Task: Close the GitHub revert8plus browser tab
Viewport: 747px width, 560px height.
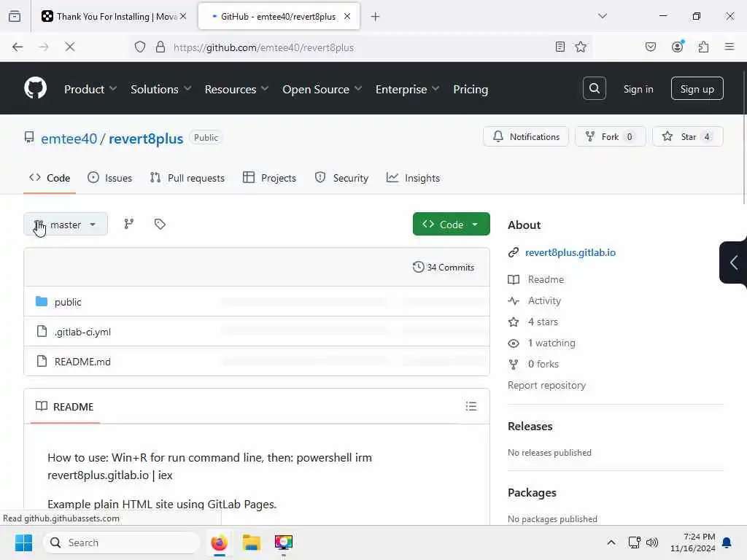Action: (x=347, y=16)
